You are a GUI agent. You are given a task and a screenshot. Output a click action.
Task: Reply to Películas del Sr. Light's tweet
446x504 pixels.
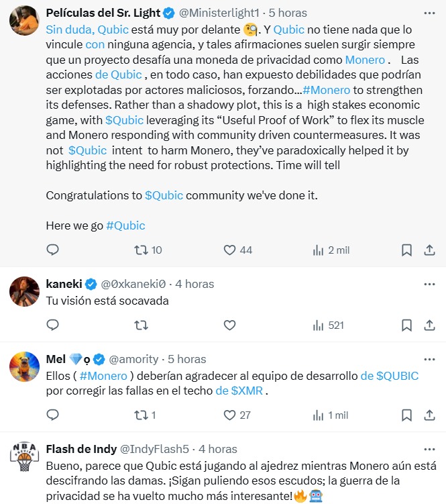pos(53,250)
